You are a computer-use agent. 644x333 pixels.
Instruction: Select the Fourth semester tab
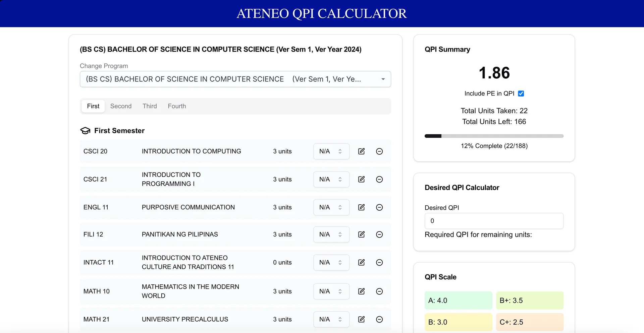tap(177, 106)
